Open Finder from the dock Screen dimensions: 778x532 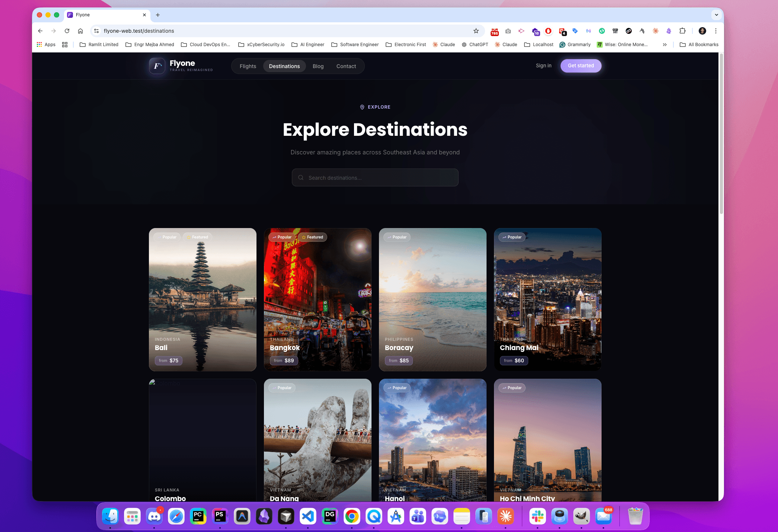click(110, 516)
